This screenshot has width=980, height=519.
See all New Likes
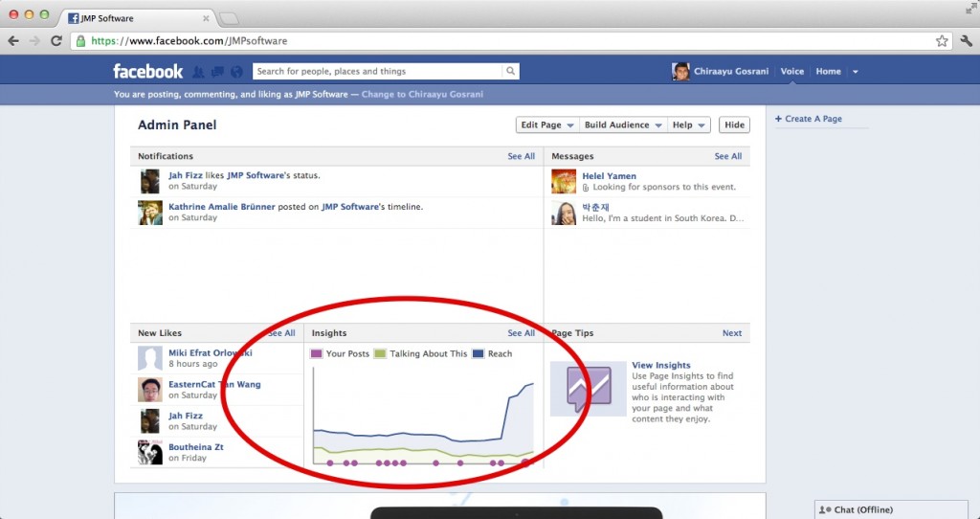point(281,333)
